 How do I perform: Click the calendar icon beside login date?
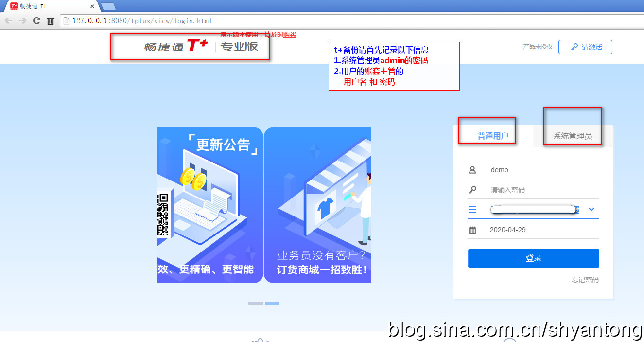click(472, 230)
